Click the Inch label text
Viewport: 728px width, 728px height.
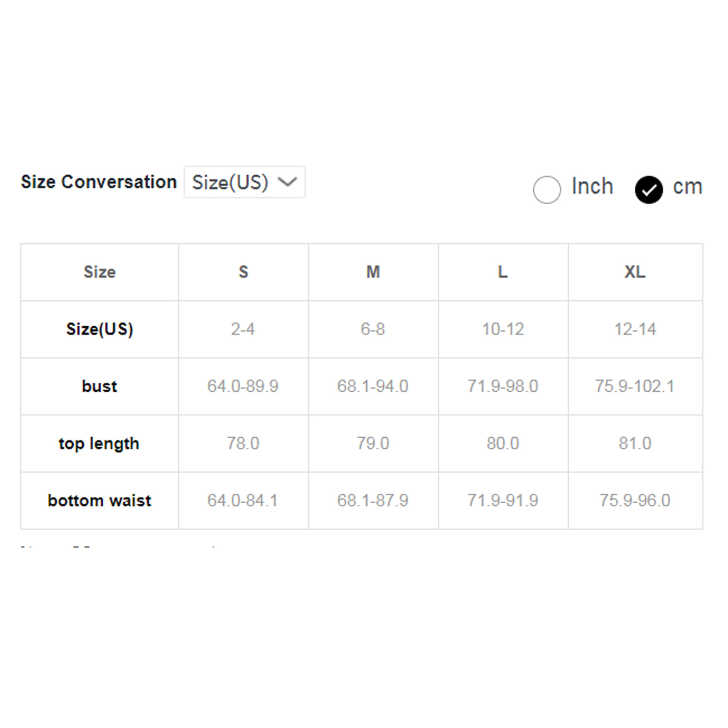(592, 187)
